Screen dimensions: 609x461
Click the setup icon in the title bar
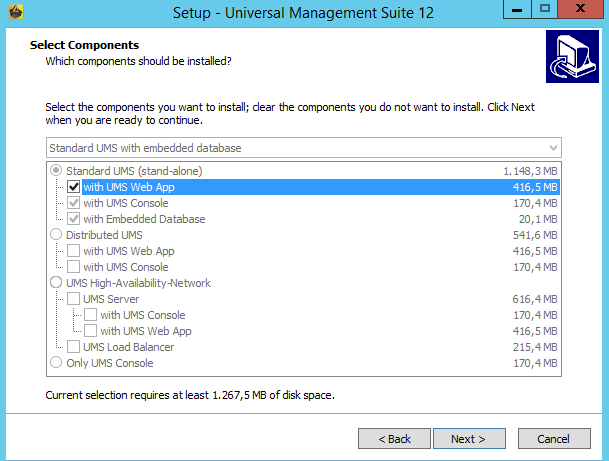tap(13, 12)
